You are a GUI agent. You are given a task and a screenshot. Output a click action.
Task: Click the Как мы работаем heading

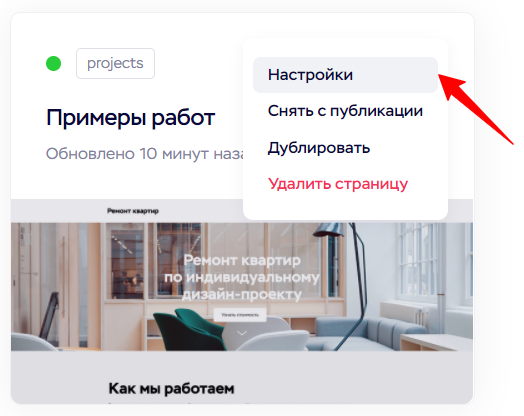tap(171, 389)
